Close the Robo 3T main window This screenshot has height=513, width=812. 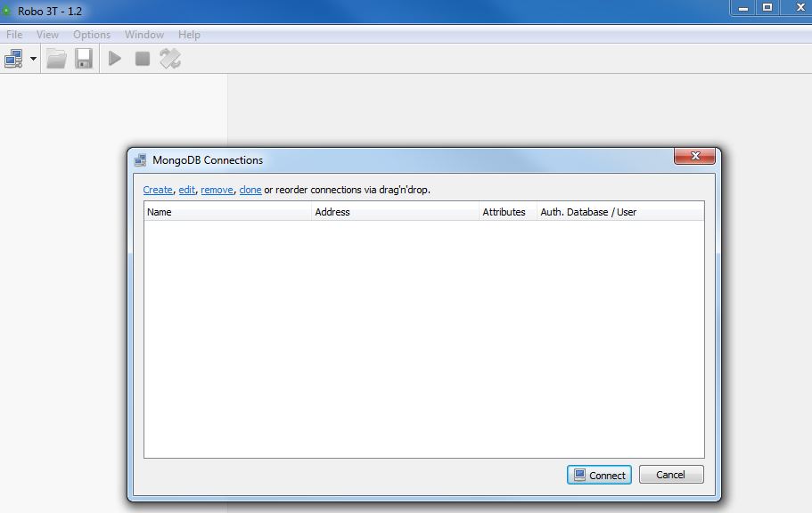coord(800,8)
